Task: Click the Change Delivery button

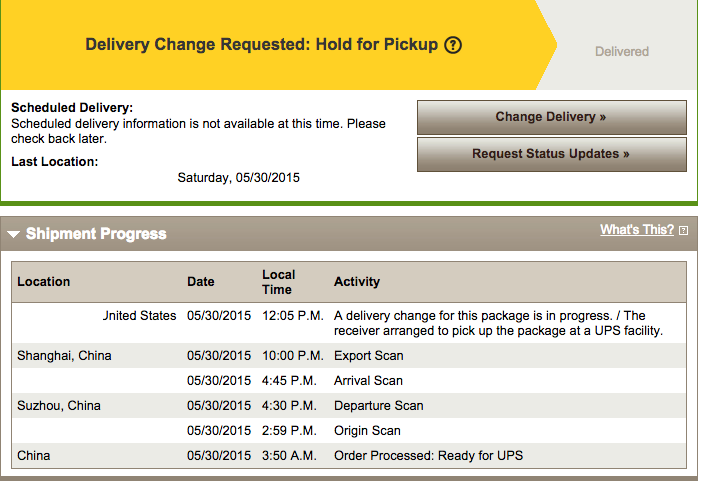Action: (x=551, y=117)
